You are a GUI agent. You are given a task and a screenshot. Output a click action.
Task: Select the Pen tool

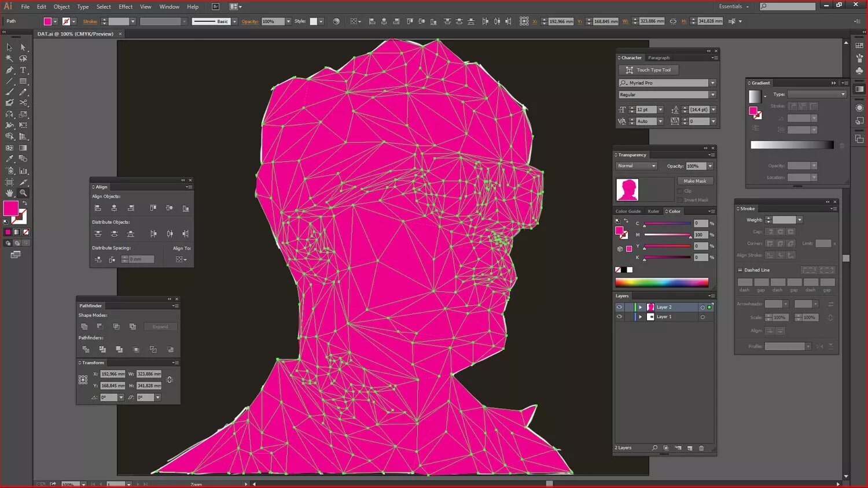10,71
